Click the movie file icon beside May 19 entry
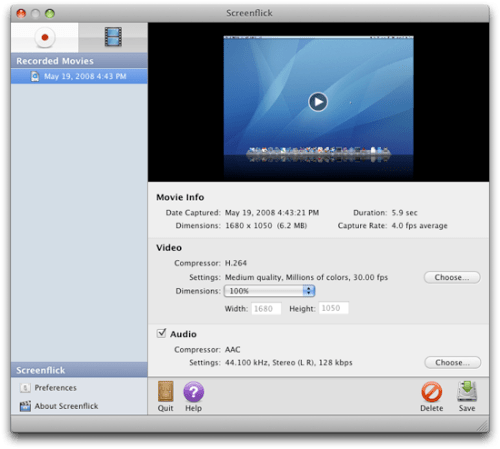 pos(35,76)
